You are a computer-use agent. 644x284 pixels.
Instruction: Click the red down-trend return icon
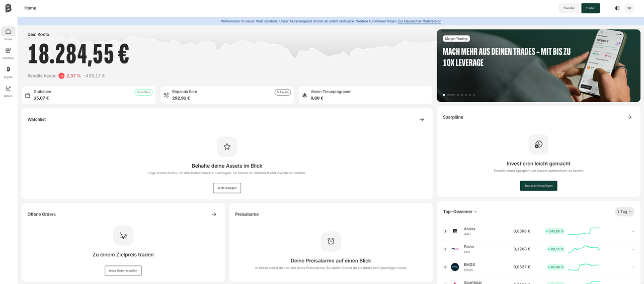[x=61, y=76]
